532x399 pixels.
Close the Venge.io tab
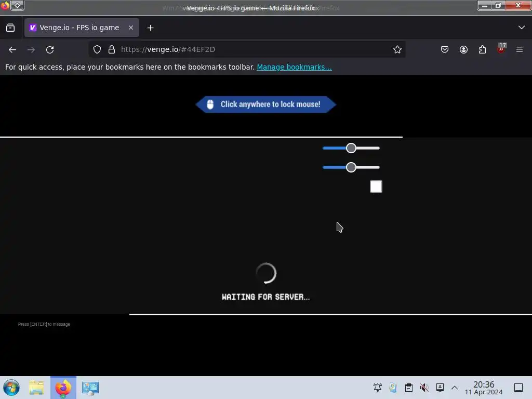coord(131,28)
